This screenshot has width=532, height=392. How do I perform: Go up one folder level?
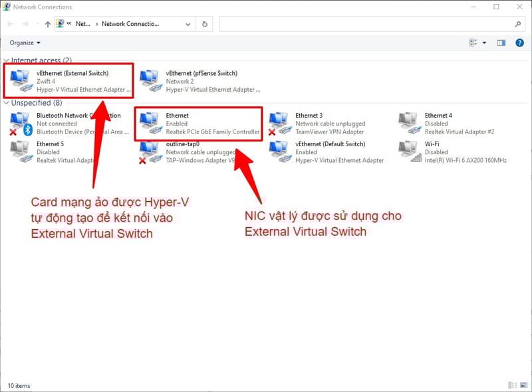[47, 24]
